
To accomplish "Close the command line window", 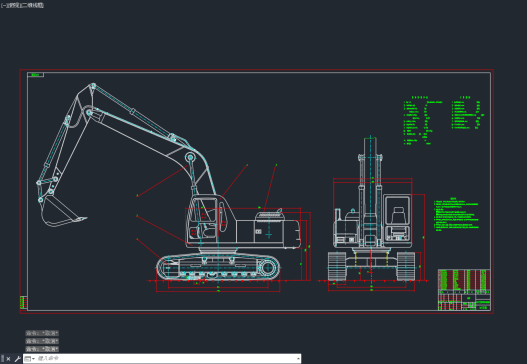I will click(9, 359).
